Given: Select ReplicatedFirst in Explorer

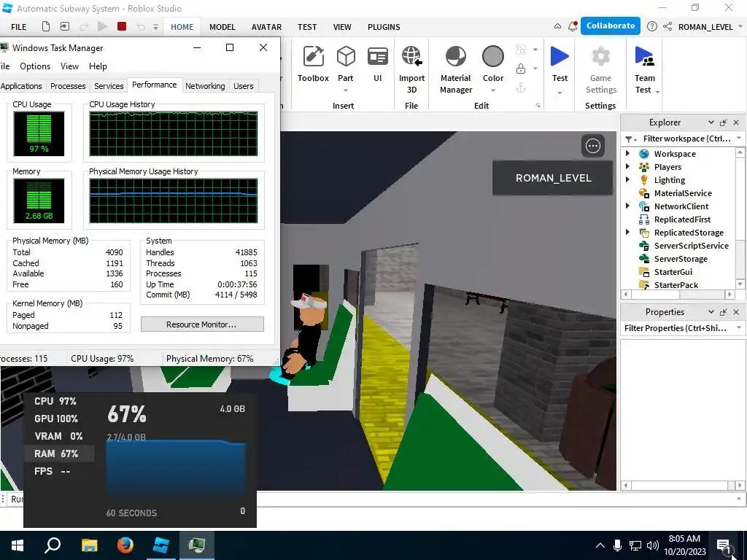Looking at the screenshot, I should coord(682,219).
